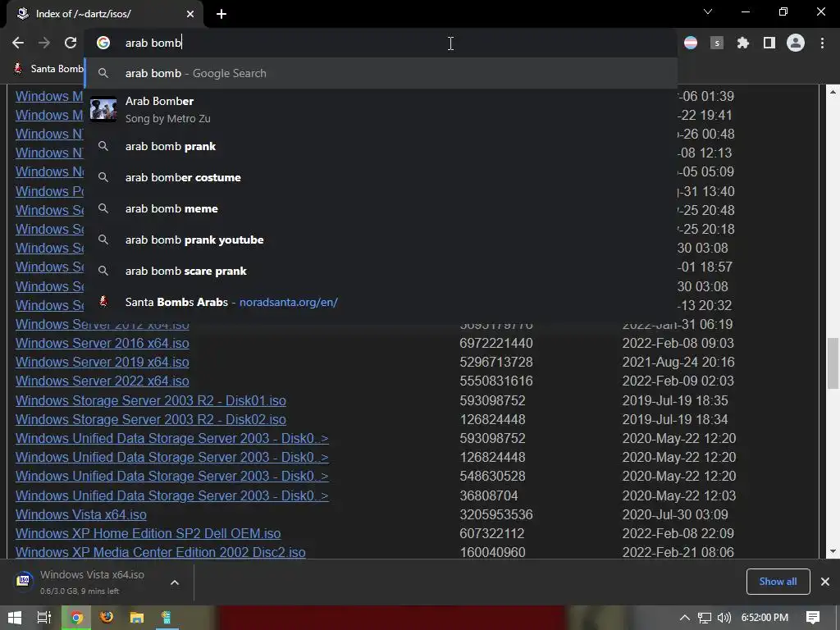Open the profile avatar menu

[796, 43]
